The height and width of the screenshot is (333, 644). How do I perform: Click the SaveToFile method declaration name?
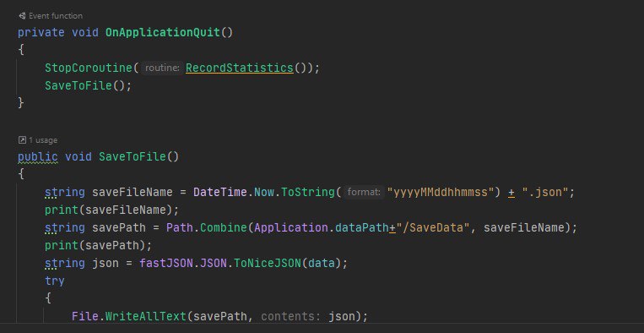[x=133, y=156]
